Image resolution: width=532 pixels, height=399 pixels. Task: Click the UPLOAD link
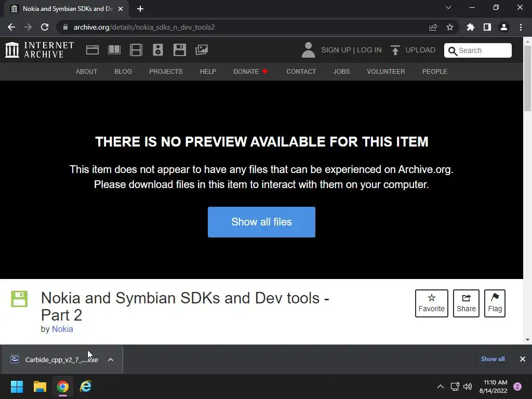pos(420,50)
